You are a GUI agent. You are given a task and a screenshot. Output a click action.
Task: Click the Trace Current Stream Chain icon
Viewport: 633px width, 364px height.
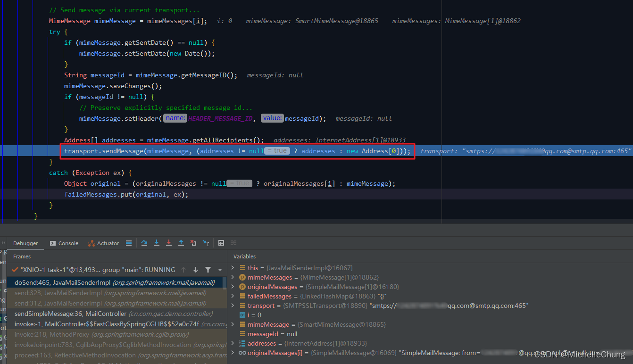point(233,243)
